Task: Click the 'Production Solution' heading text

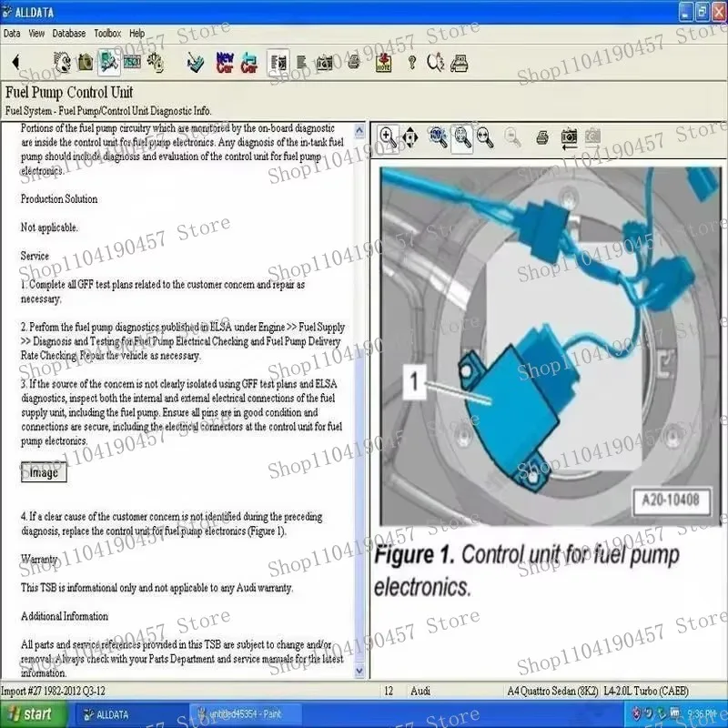Action: [59, 199]
